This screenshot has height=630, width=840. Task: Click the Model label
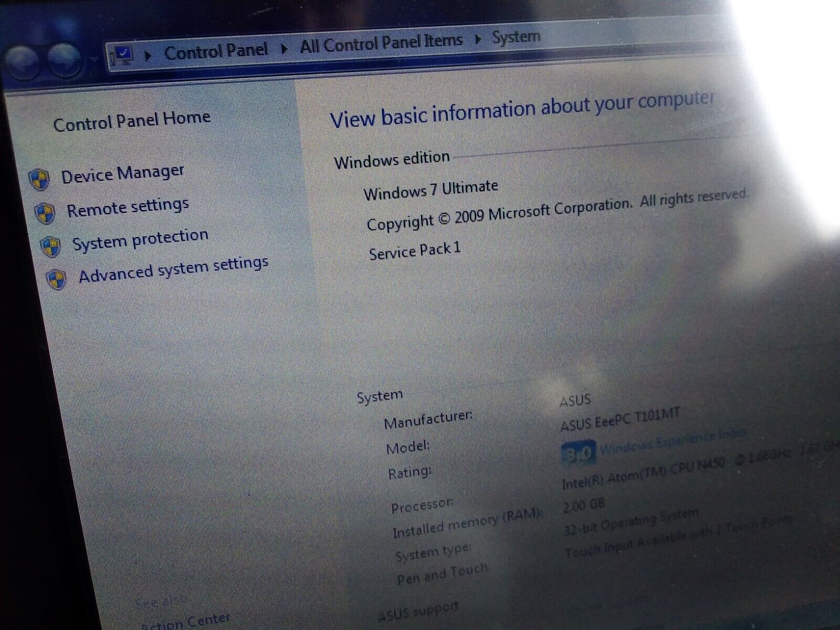(408, 448)
